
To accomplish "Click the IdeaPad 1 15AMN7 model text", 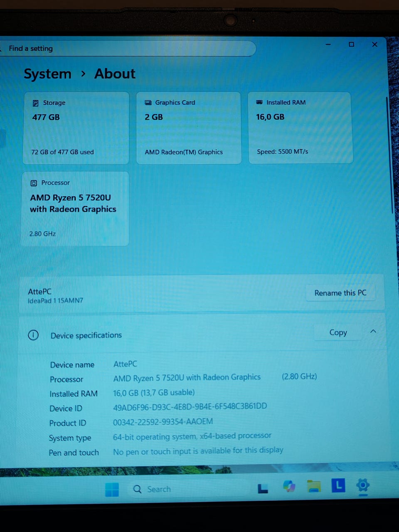I will click(55, 300).
